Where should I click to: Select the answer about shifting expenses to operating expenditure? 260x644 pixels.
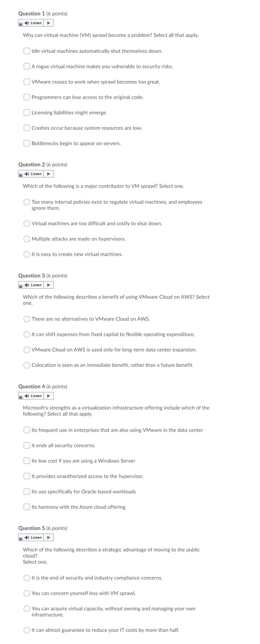click(27, 334)
